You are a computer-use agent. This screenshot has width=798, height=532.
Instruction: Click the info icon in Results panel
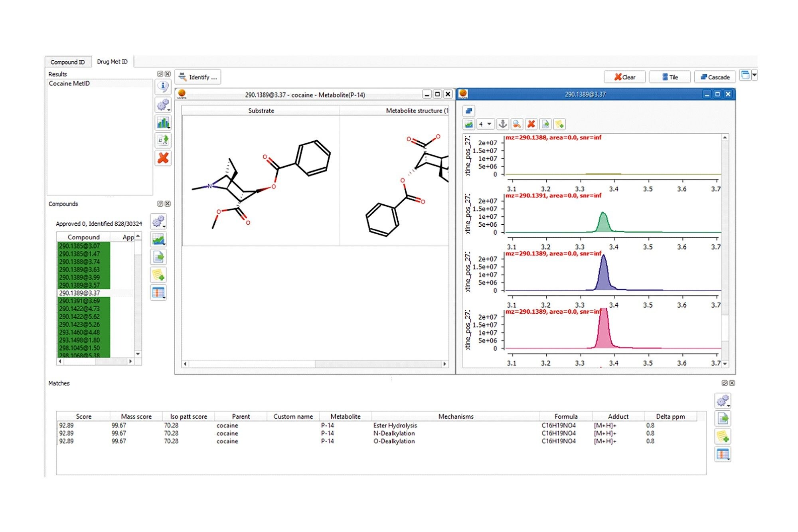coord(163,86)
